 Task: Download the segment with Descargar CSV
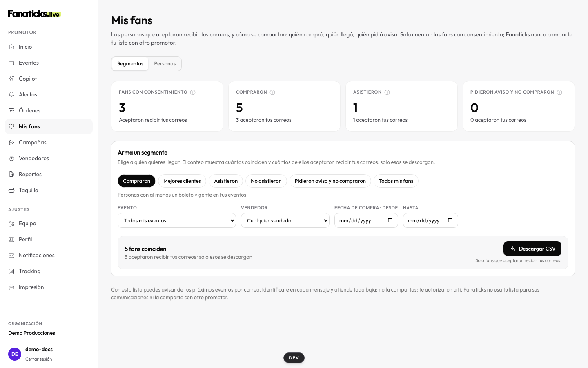tap(532, 249)
